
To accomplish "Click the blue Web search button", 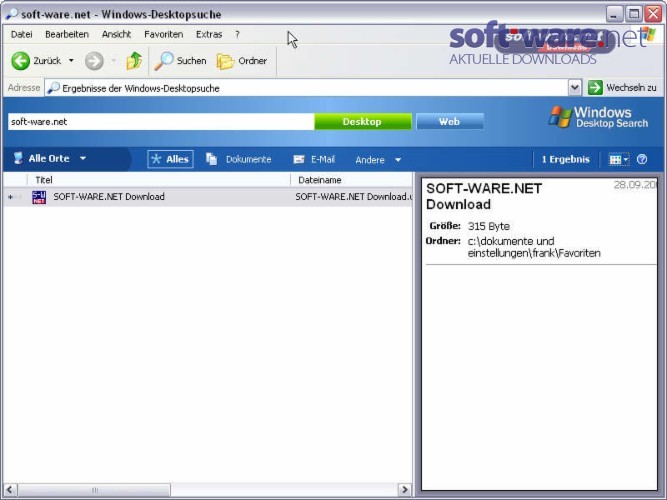I will click(x=449, y=122).
